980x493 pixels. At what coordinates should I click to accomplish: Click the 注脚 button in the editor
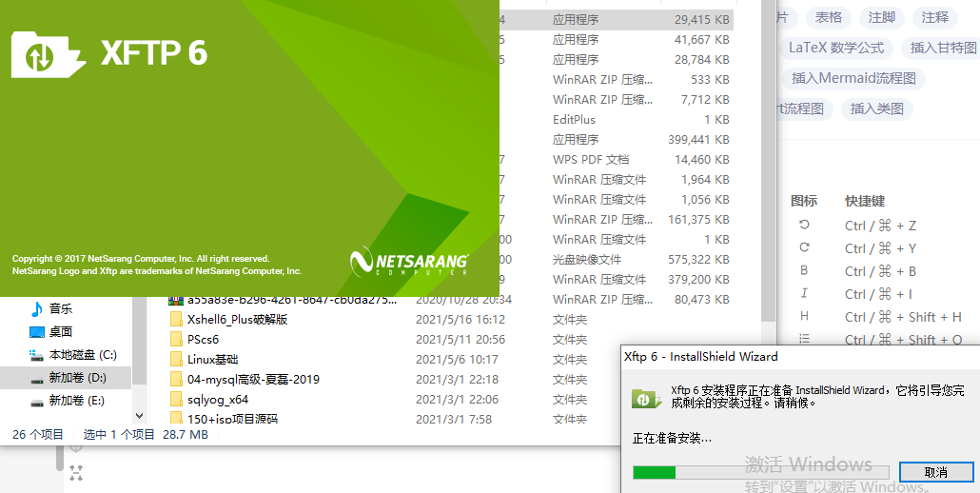[x=882, y=17]
